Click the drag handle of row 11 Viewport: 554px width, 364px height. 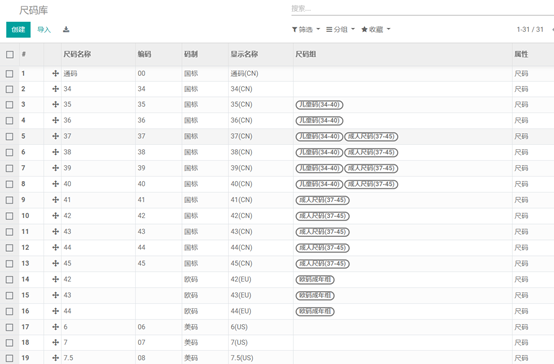pyautogui.click(x=55, y=231)
